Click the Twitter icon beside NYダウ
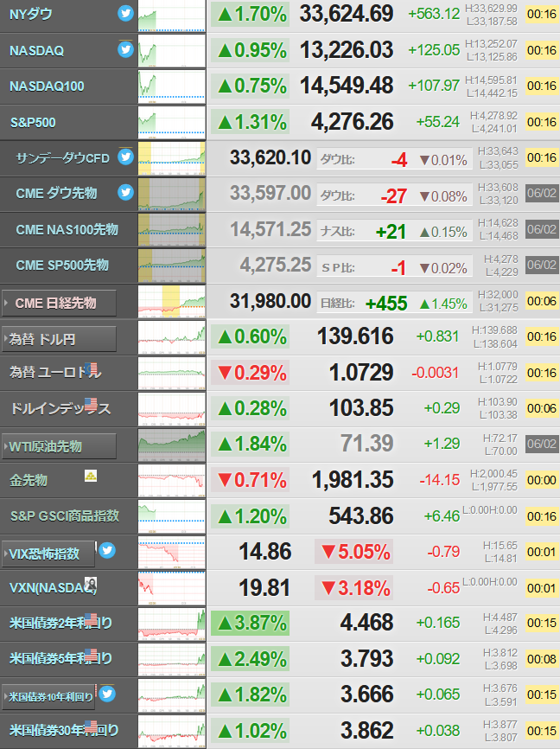This screenshot has width=560, height=749. pos(125,13)
